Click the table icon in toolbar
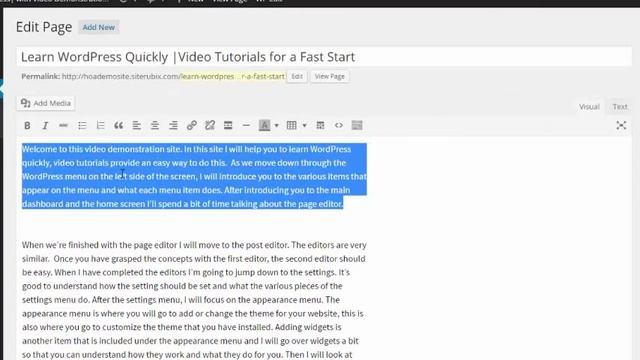This screenshot has height=360, width=640. pyautogui.click(x=291, y=125)
